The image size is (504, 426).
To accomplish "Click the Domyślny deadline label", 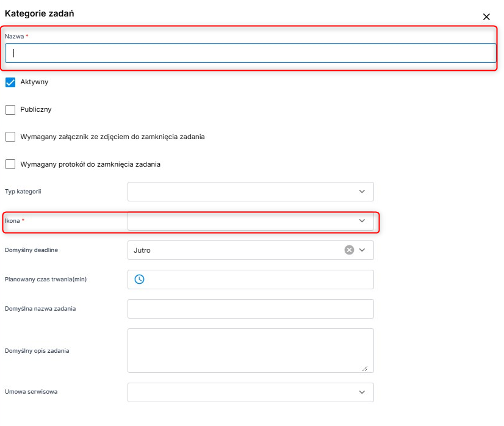I will [31, 250].
